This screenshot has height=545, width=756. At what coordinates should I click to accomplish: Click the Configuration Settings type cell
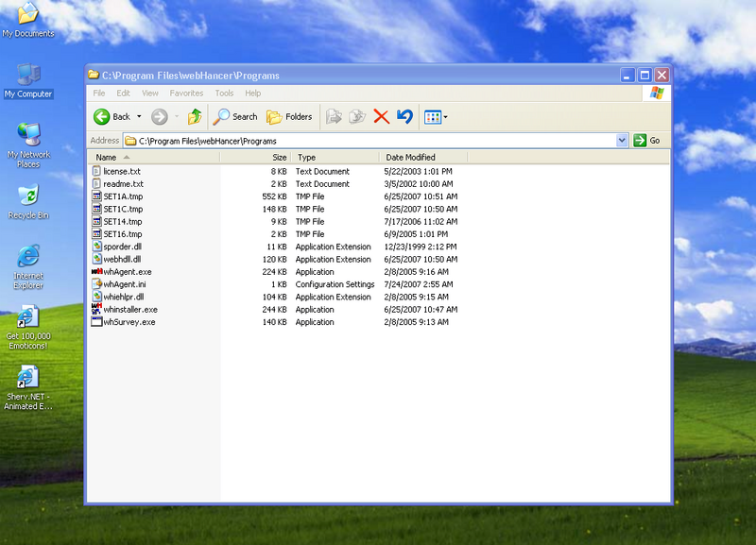335,283
